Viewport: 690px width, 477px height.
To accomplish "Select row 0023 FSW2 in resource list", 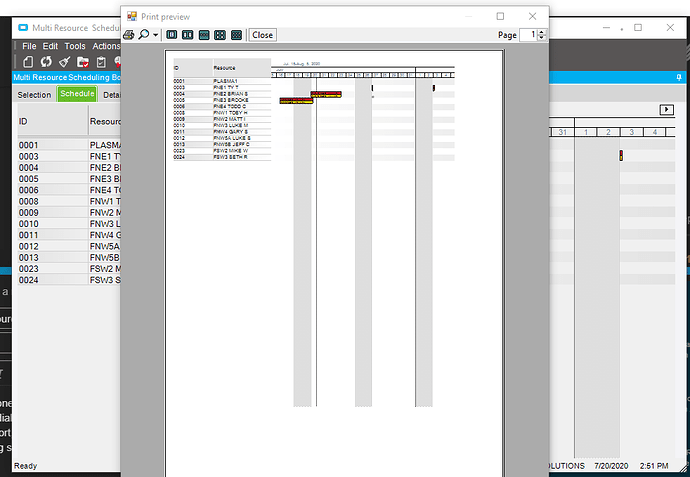I will 69,269.
